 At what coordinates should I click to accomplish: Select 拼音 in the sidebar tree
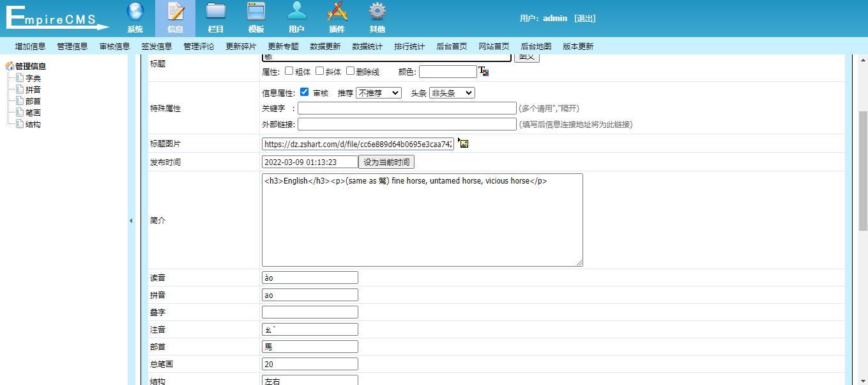point(33,90)
